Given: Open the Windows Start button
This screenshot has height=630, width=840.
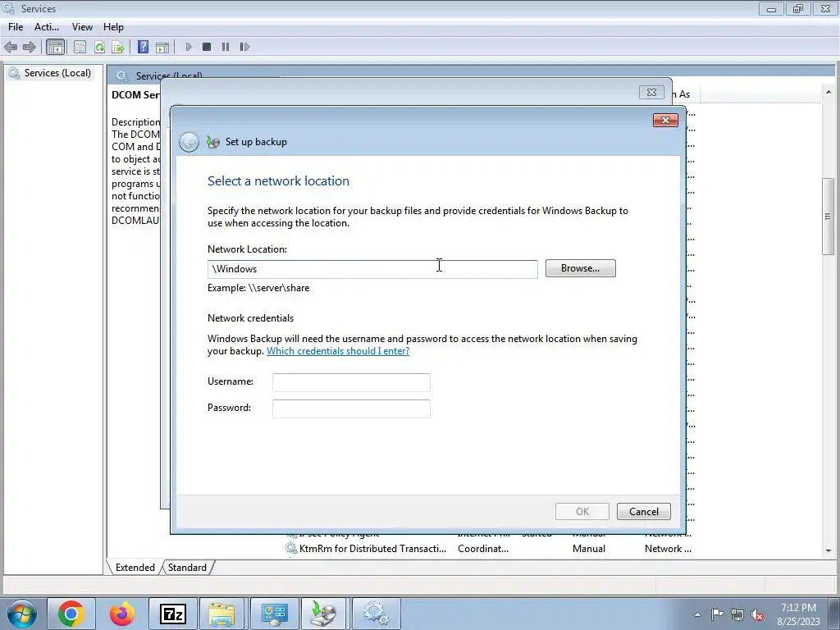Looking at the screenshot, I should [x=21, y=614].
